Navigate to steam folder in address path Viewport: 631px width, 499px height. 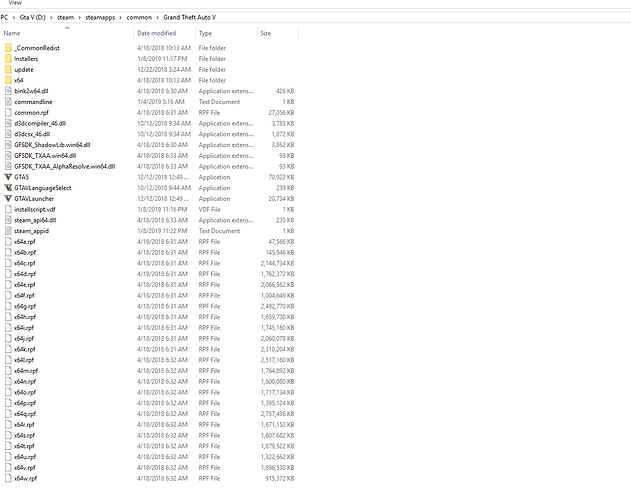click(66, 18)
